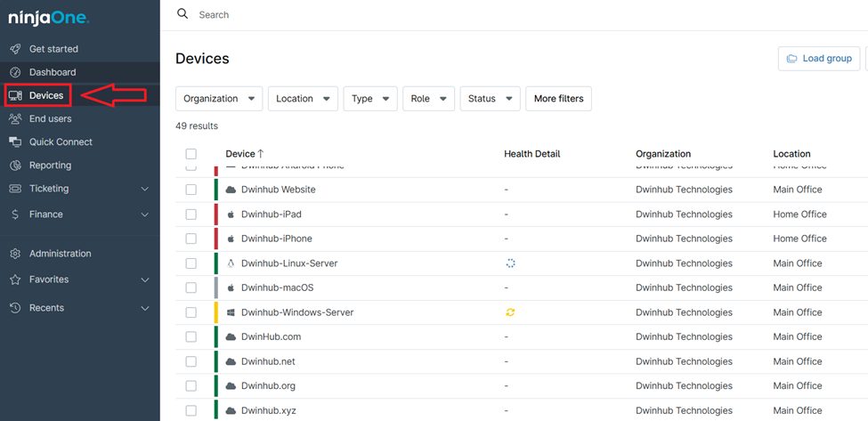Open the Dwinhub Website device link

click(x=279, y=190)
